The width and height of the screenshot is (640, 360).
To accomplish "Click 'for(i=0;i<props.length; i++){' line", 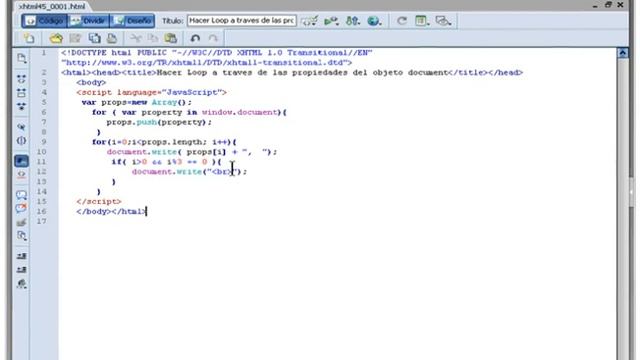I will pyautogui.click(x=164, y=142).
